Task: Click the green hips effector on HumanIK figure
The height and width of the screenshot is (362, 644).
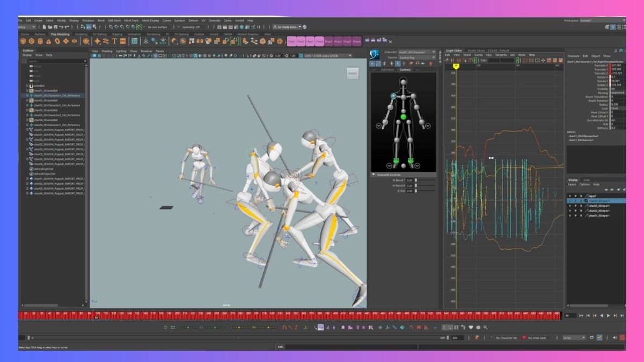Action: click(404, 117)
